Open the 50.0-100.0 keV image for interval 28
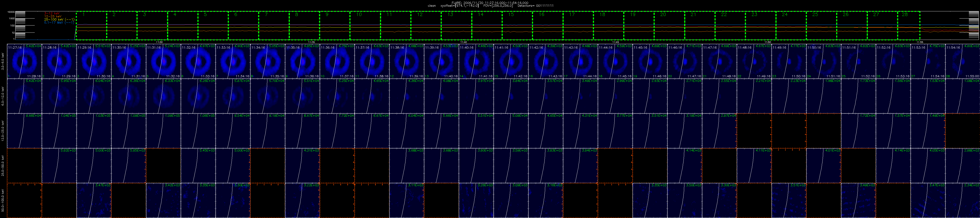980x218 pixels. coord(963,200)
